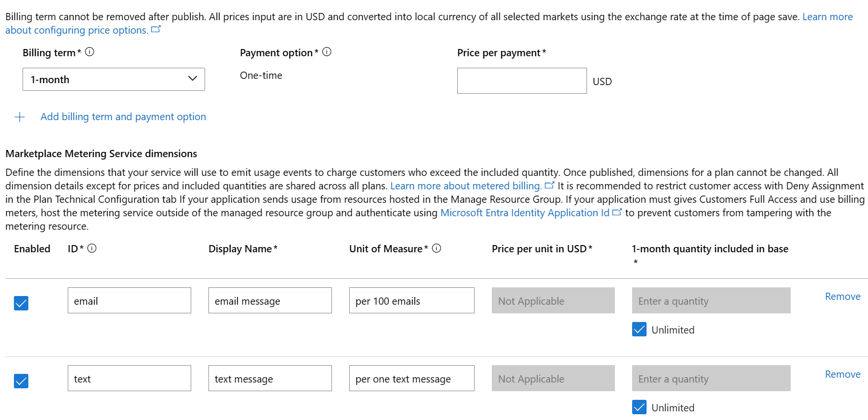868x420 pixels.
Task: Click the 'per 100 emails' unit field
Action: coord(412,301)
